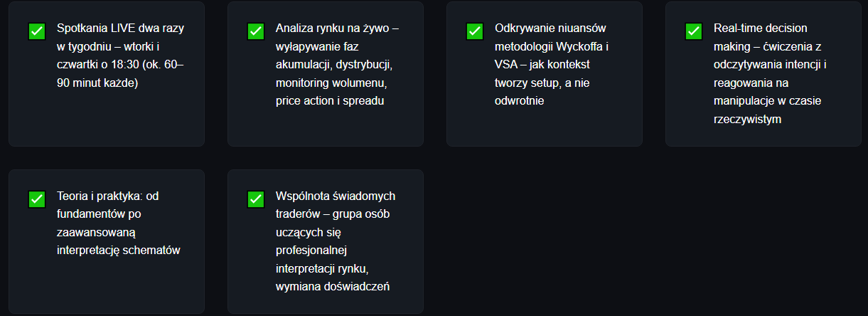The width and height of the screenshot is (868, 316).
Task: Click the checkmark next to Analiza rynku
Action: [x=256, y=31]
